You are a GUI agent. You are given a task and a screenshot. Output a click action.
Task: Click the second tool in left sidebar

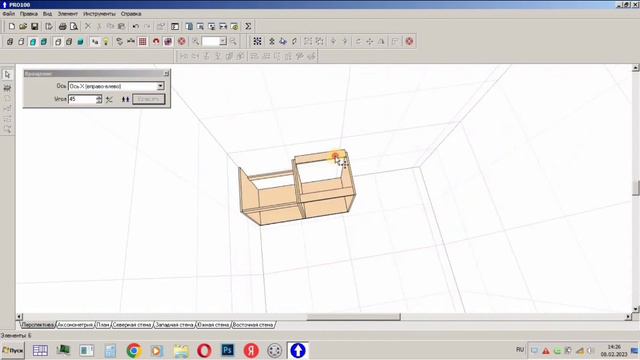[x=7, y=88]
